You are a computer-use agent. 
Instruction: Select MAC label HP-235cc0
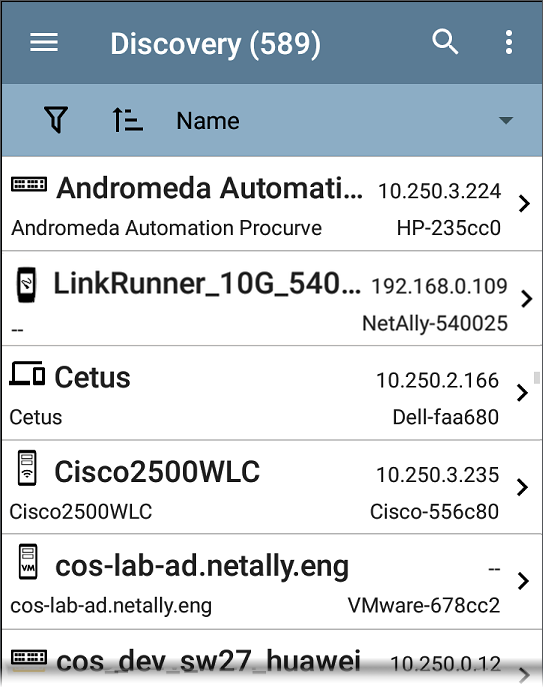pos(449,228)
